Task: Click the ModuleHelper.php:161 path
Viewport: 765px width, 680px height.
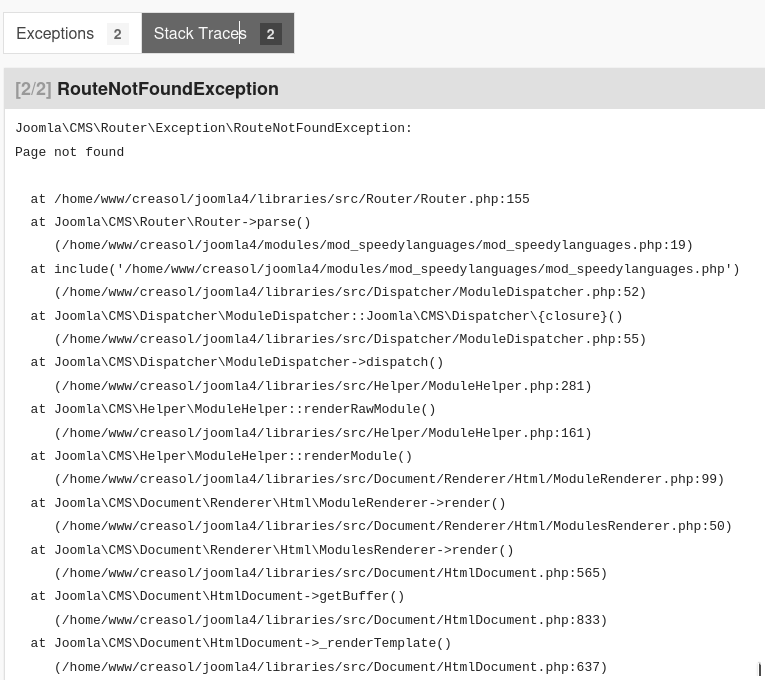Action: coord(323,433)
